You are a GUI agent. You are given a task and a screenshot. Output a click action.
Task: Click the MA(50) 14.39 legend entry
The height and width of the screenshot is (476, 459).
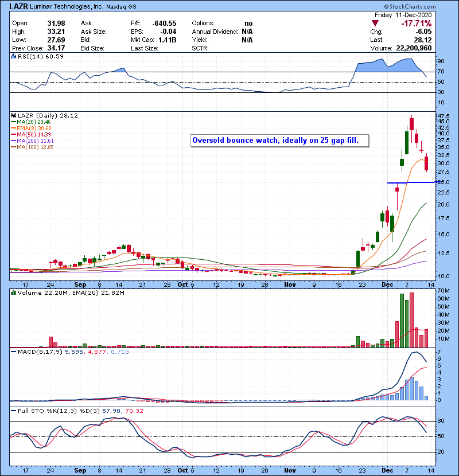pos(31,134)
